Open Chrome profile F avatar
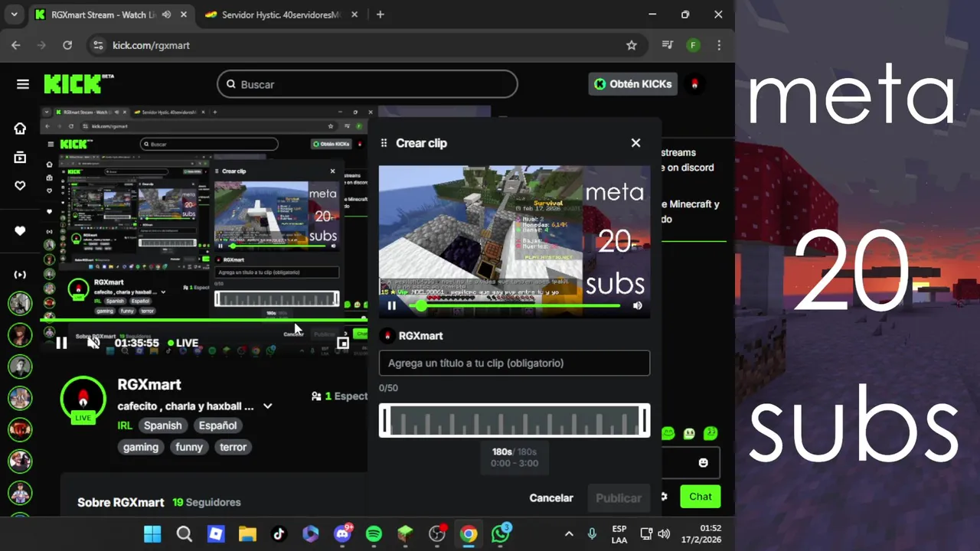This screenshot has height=551, width=980. pos(693,45)
